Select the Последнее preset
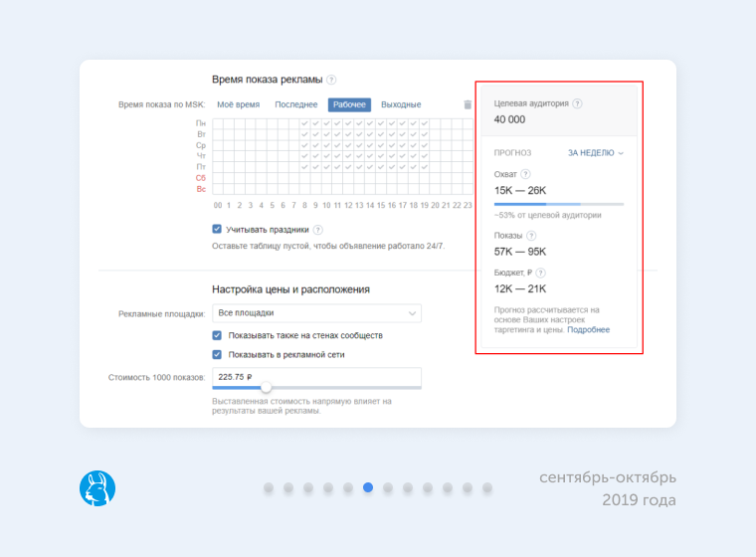The image size is (756, 557). [296, 104]
